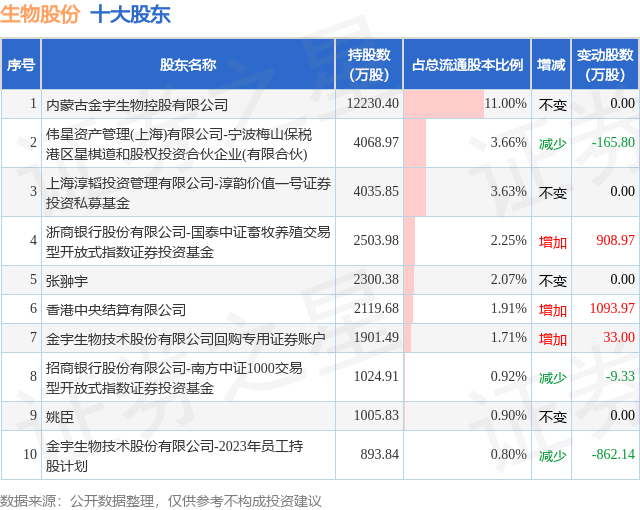Click 增加 in the 浙商银行 row

coord(553,242)
